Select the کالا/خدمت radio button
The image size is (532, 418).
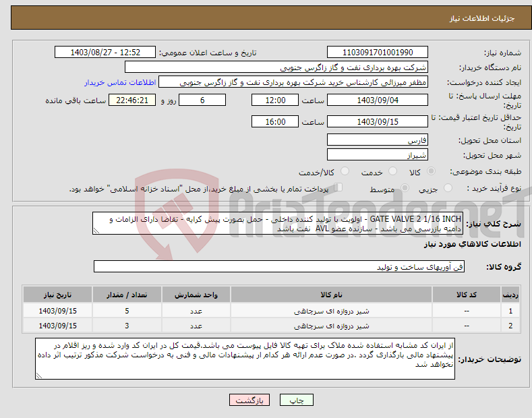(x=345, y=171)
